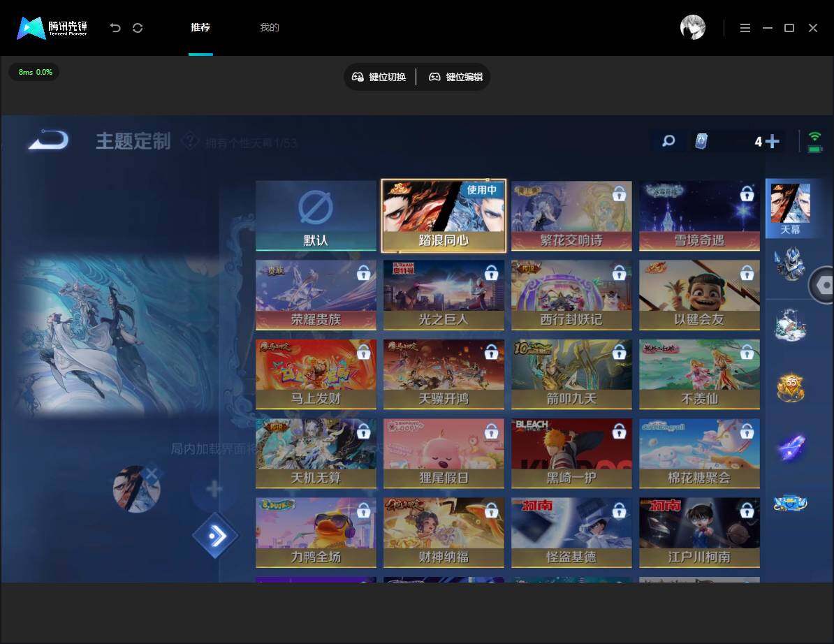
Task: Select the 箭叩九天 theme card
Action: point(571,374)
